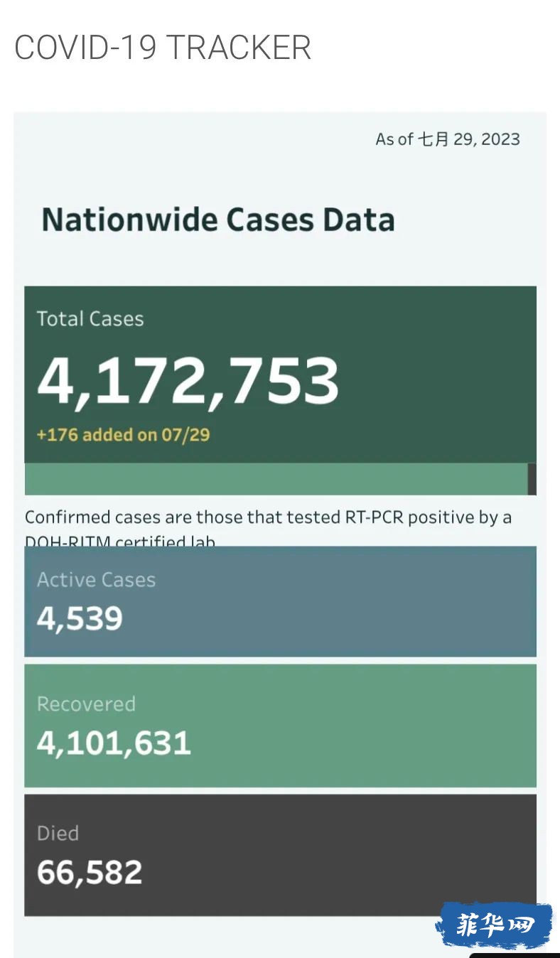The image size is (560, 958).
Task: Select the Total Cases label
Action: tap(90, 318)
